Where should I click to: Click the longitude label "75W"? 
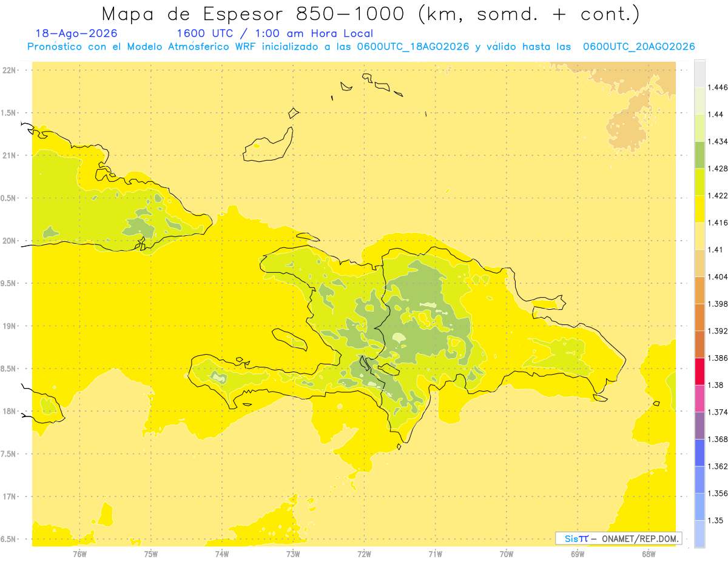151,554
